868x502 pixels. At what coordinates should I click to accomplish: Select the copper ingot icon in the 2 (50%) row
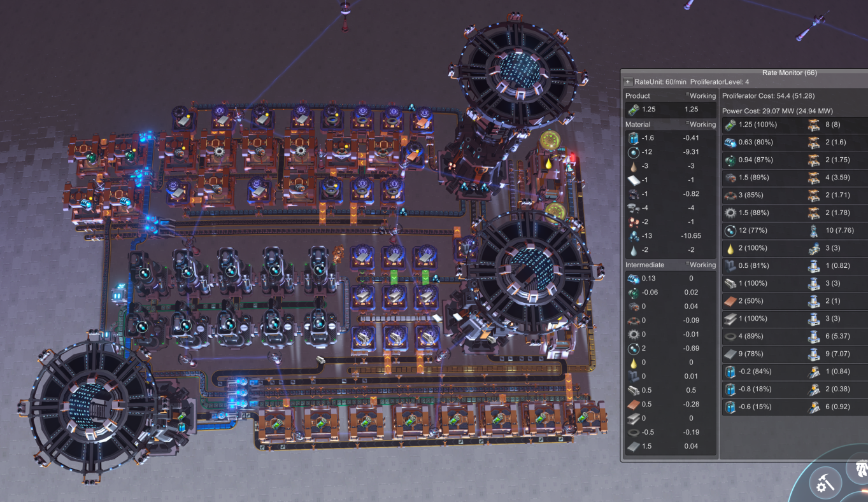[730, 301]
